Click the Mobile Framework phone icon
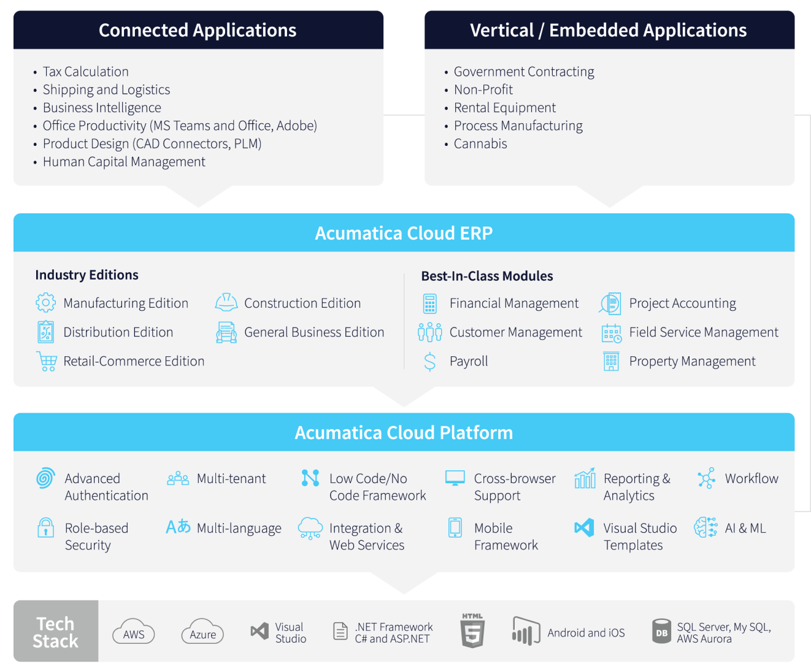 [455, 527]
